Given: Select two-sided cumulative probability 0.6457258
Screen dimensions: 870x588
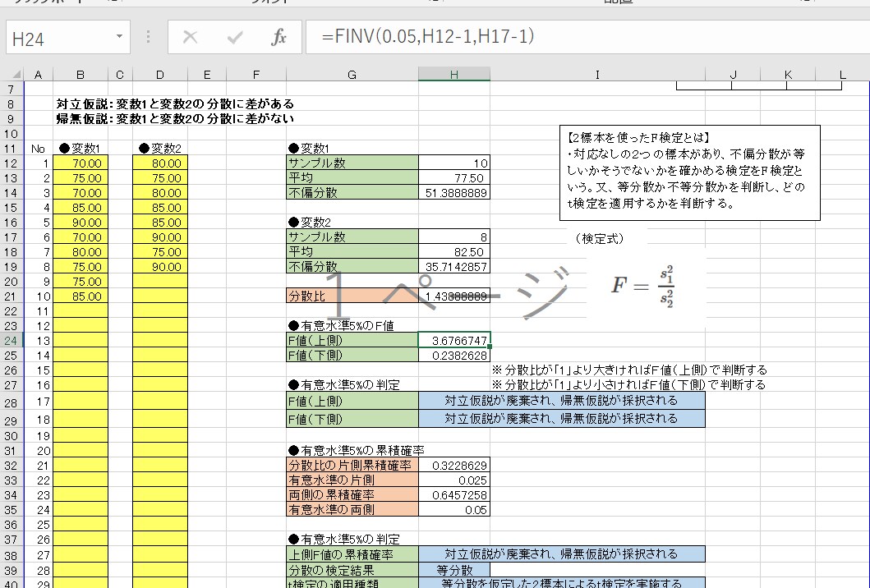Looking at the screenshot, I should coord(453,495).
